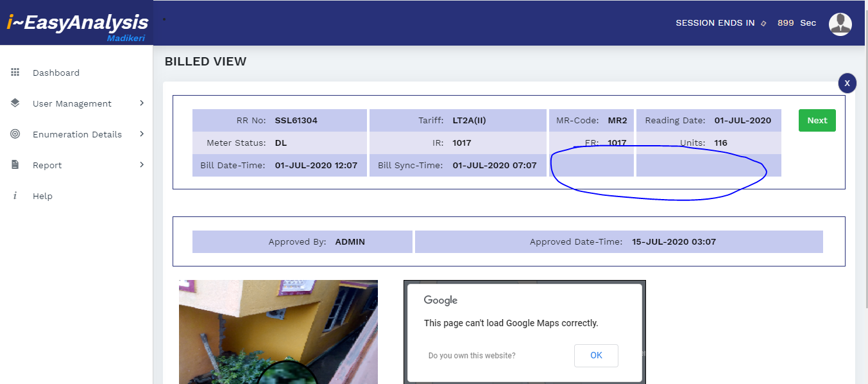Viewport: 868px width, 384px height.
Task: Click the Reading Date value 01-JUL-2020
Action: pyautogui.click(x=743, y=120)
